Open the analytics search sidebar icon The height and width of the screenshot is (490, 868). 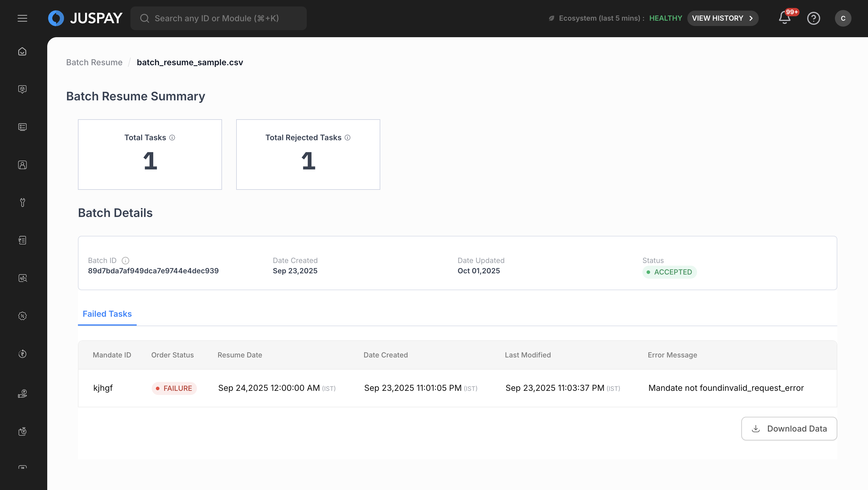pos(22,278)
